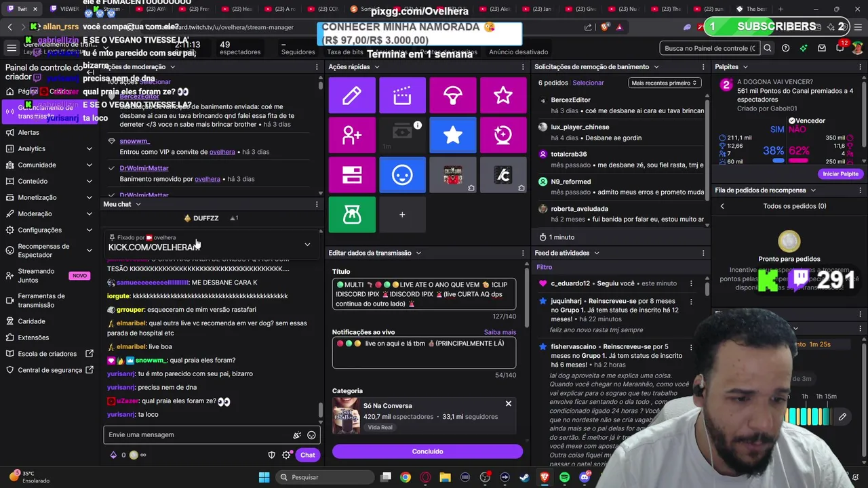Click the add-user plus quick action tile

tap(352, 135)
